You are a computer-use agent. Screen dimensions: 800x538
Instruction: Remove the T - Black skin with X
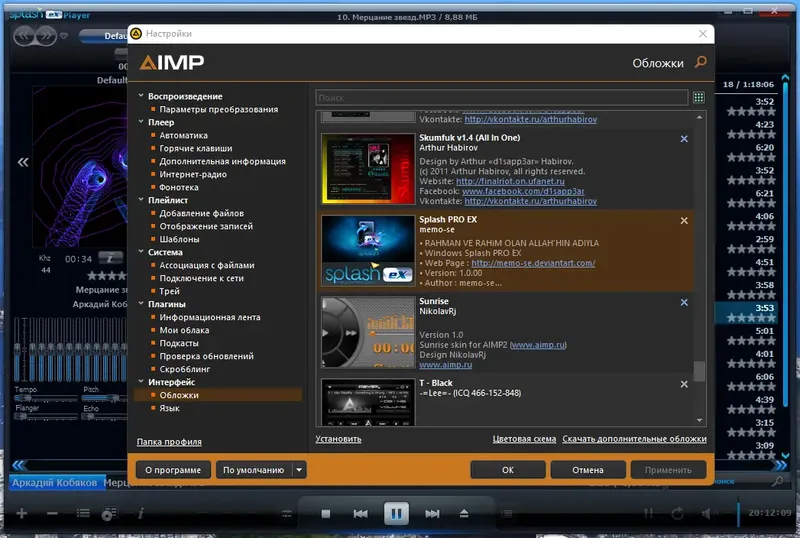pos(684,384)
